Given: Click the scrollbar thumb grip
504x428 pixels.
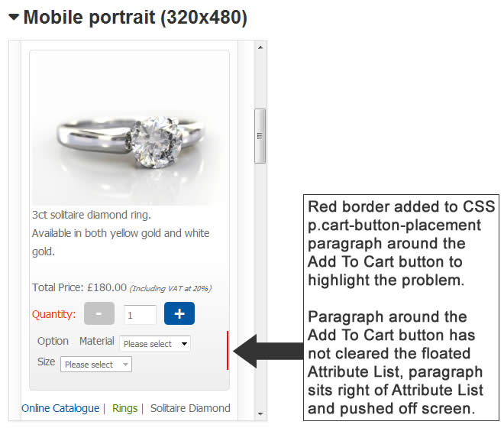Looking at the screenshot, I should click(260, 136).
